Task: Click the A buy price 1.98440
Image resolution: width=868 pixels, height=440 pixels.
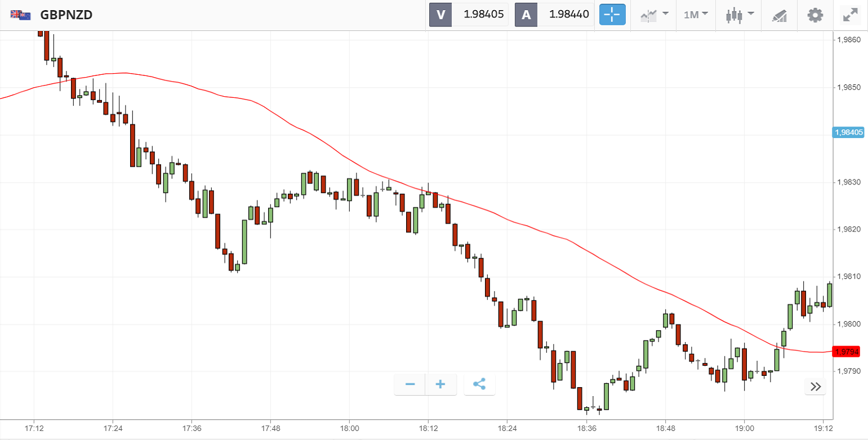Action: pyautogui.click(x=568, y=15)
